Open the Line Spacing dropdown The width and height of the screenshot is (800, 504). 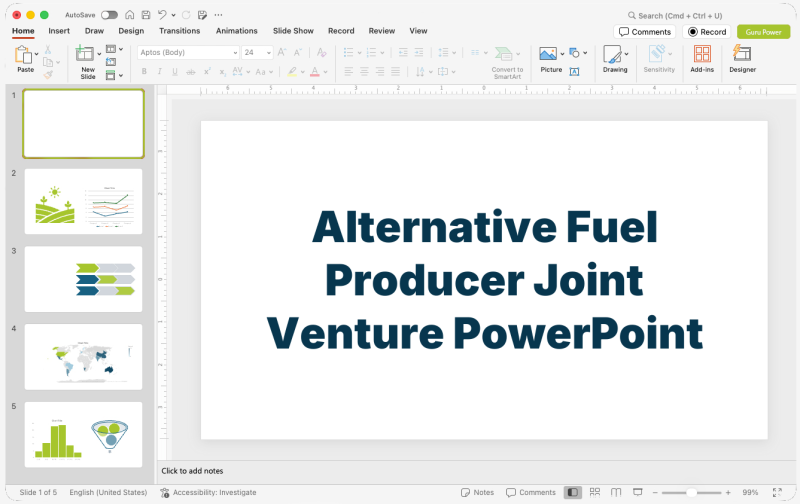[447, 52]
